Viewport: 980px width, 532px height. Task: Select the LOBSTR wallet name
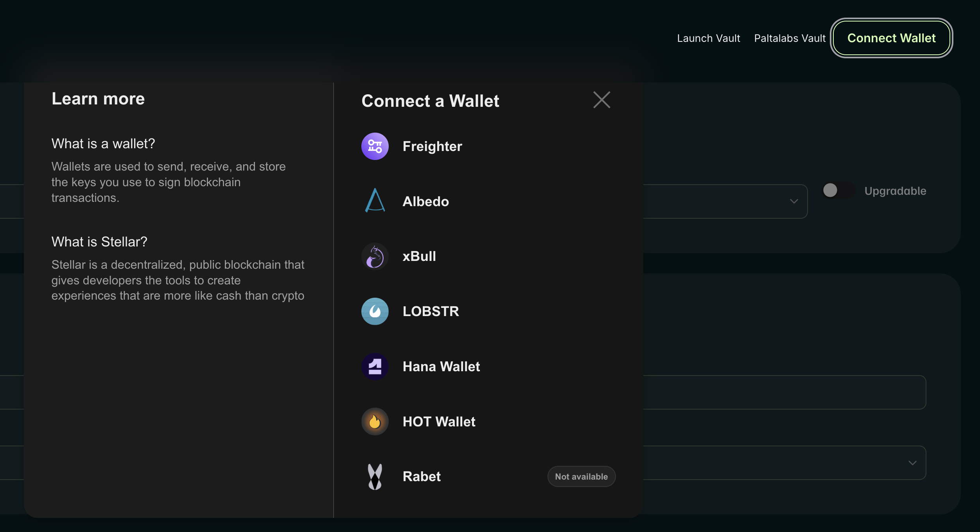point(431,311)
